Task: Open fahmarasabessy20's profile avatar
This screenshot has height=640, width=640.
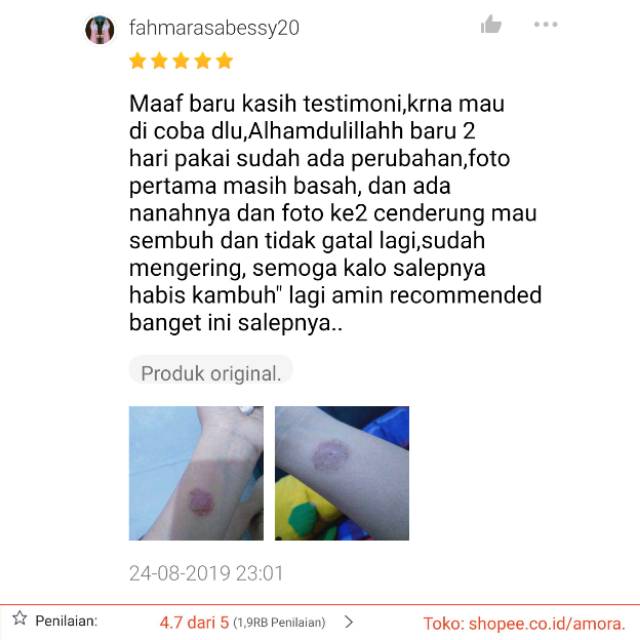Action: pyautogui.click(x=100, y=29)
